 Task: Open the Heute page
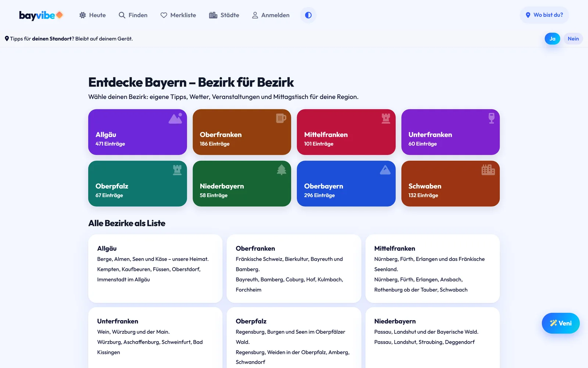click(93, 15)
